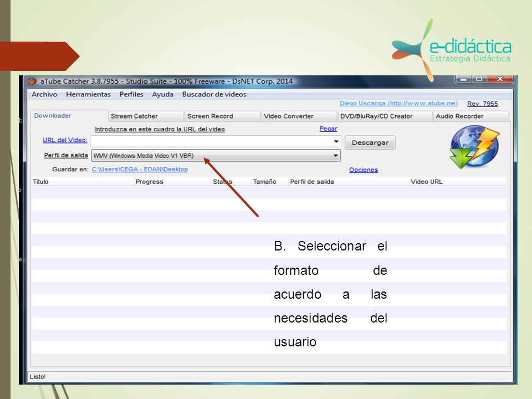Click the aTube Catcher title bar icon
Screen dimensions: 532x399
32,81
